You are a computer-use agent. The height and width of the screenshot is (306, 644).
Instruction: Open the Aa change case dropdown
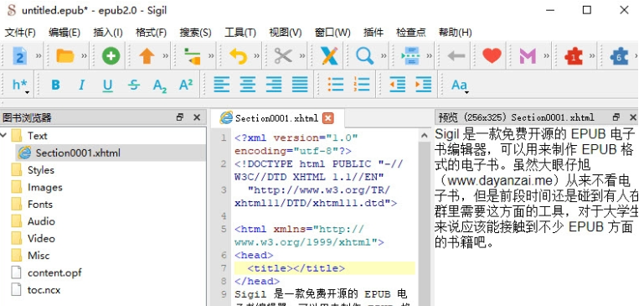[x=460, y=86]
